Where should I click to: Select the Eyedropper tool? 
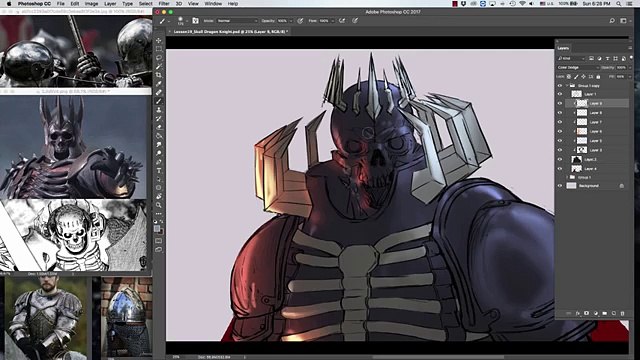point(158,84)
